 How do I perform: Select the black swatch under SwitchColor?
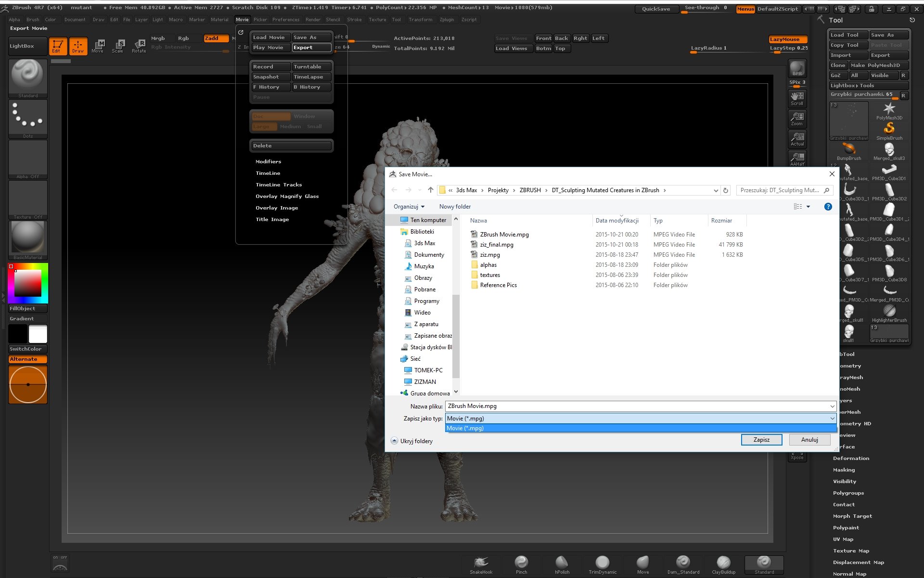18,333
